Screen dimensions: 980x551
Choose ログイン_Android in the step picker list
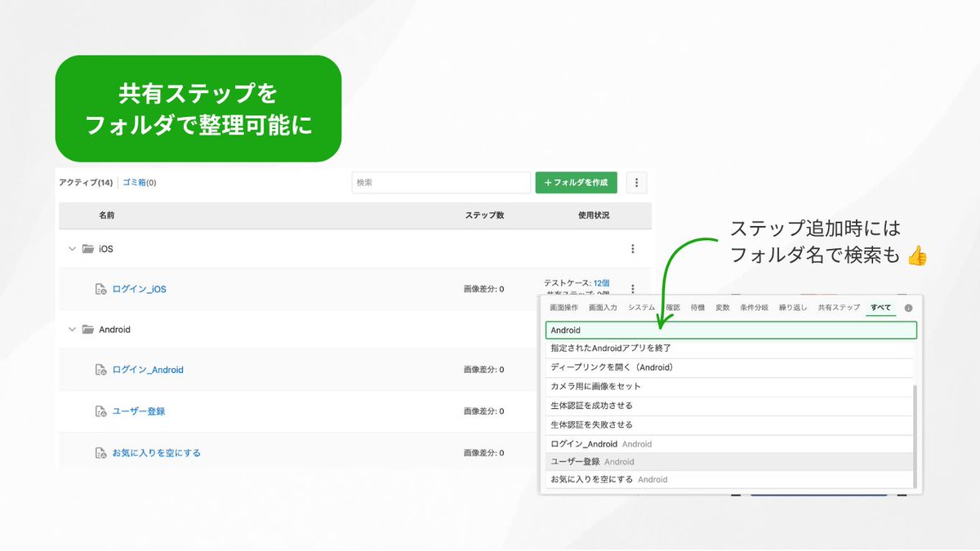[x=728, y=444]
